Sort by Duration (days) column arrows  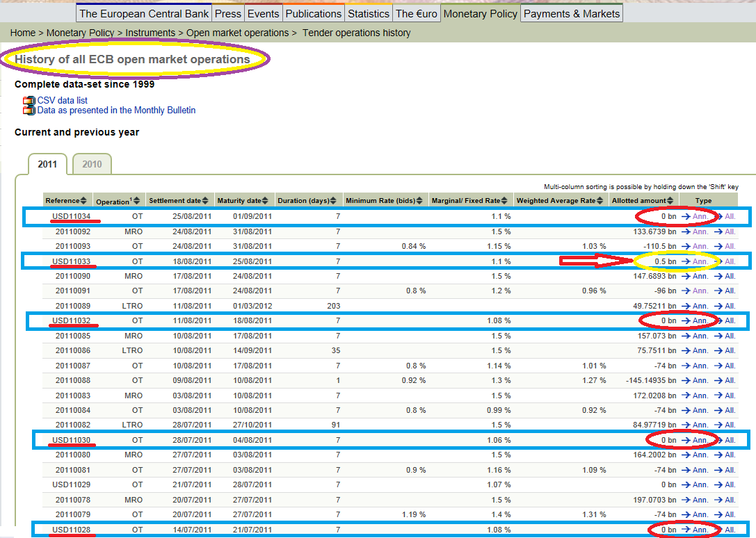[x=333, y=201]
